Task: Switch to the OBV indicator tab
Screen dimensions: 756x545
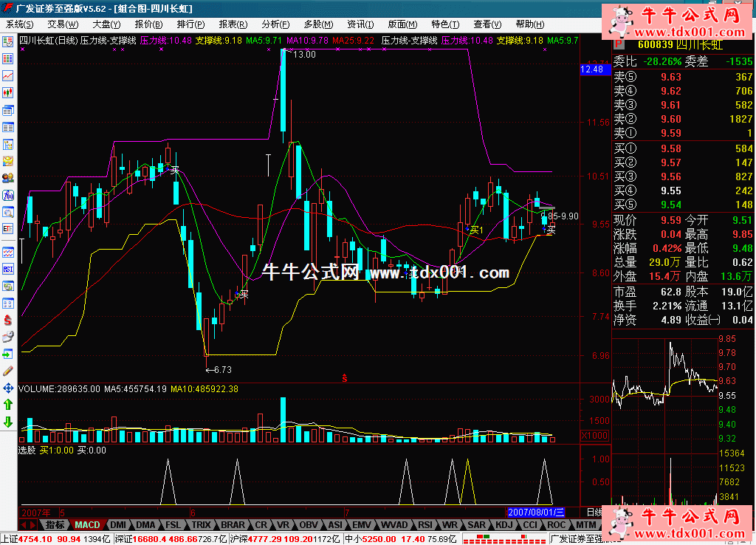Action: coord(309,525)
